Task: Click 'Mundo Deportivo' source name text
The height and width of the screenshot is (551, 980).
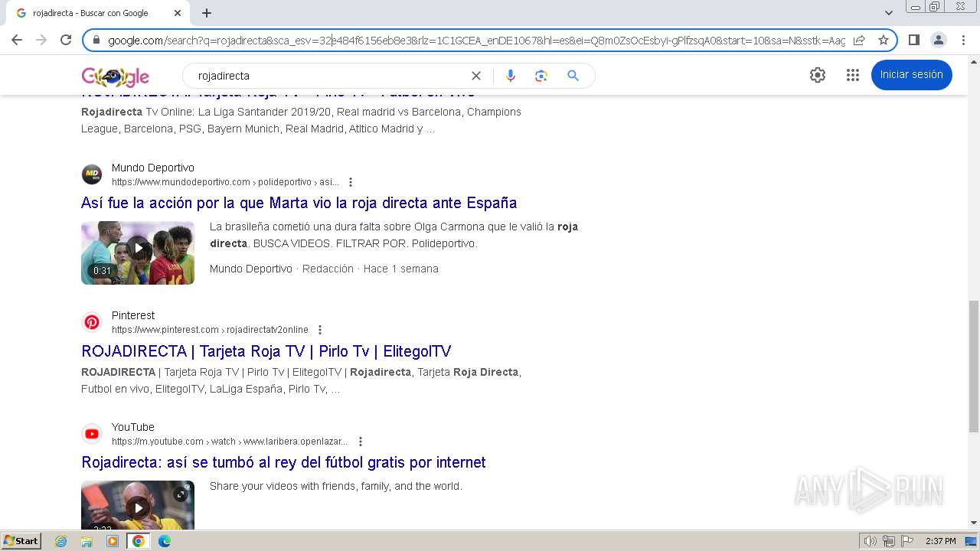Action: click(x=251, y=269)
